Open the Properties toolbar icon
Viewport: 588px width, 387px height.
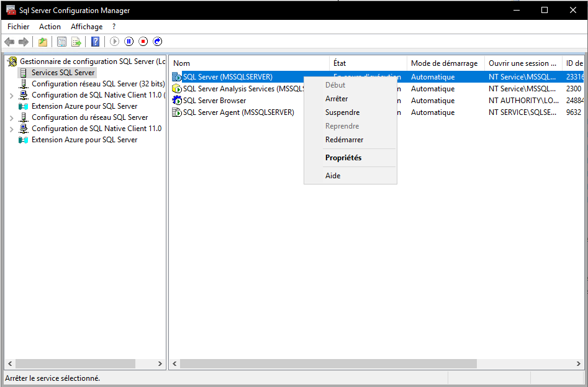tap(61, 42)
